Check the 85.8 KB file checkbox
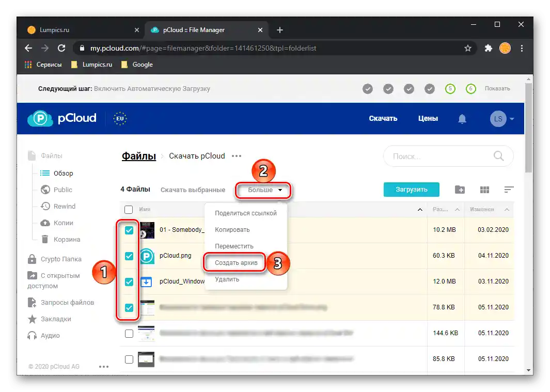Screen dimensions: 550x392 [129, 359]
